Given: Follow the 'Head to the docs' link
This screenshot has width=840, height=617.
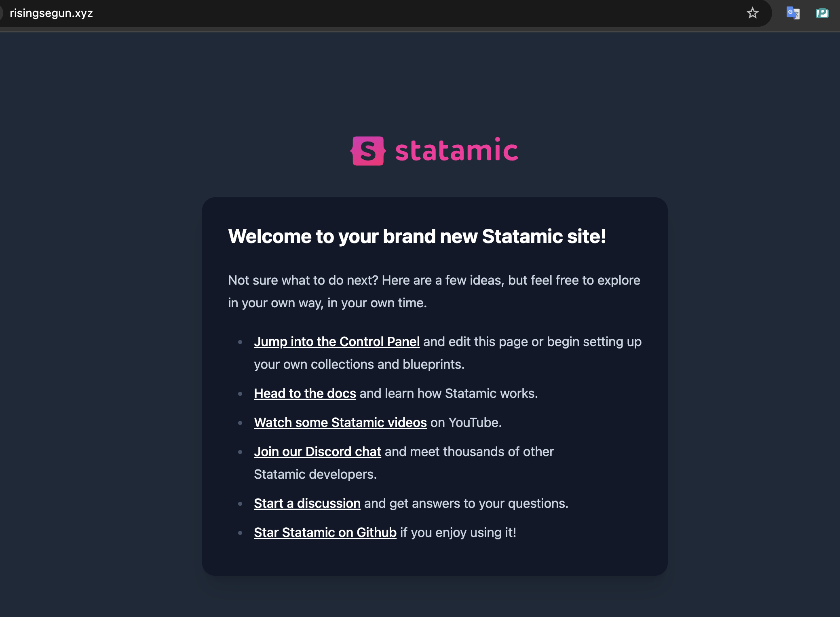Looking at the screenshot, I should (x=305, y=393).
